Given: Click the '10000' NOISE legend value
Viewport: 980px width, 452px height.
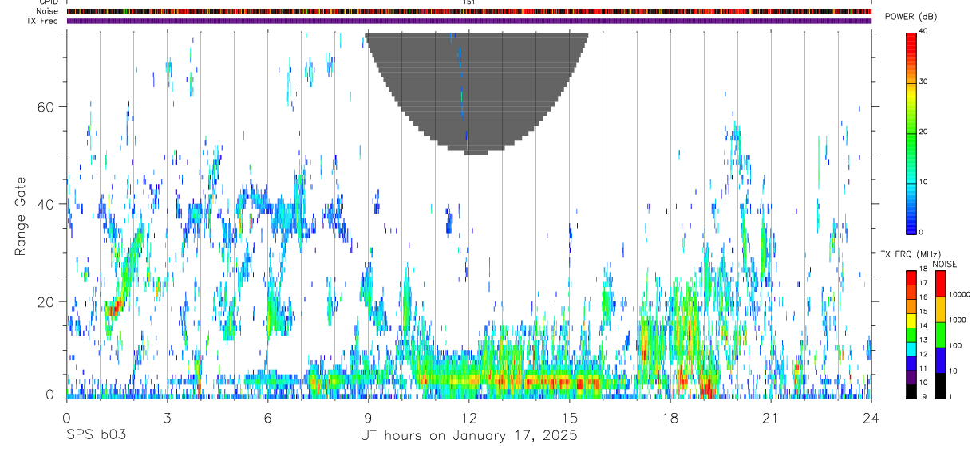Looking at the screenshot, I should point(959,294).
